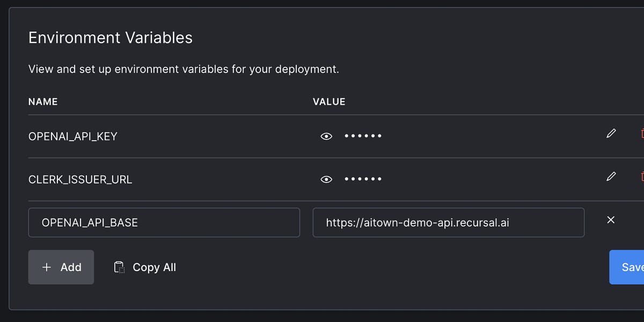This screenshot has width=644, height=322.
Task: Edit the CLERK_ISSUER_URL variable
Action: pyautogui.click(x=611, y=177)
